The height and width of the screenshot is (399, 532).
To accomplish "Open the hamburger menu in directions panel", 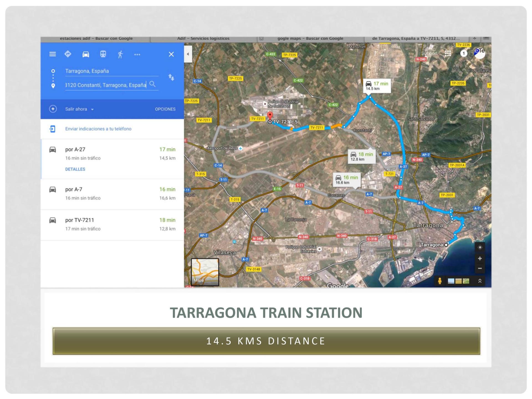I will tap(52, 54).
